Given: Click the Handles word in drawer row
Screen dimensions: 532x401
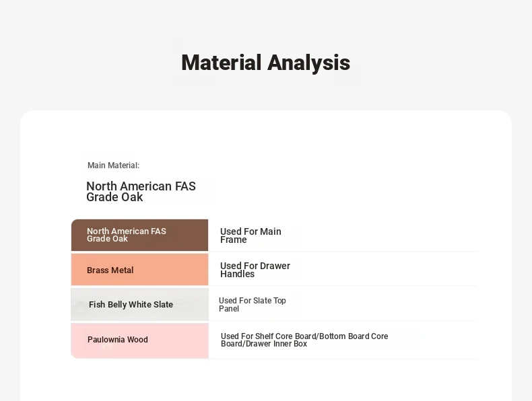Looking at the screenshot, I should point(237,275).
